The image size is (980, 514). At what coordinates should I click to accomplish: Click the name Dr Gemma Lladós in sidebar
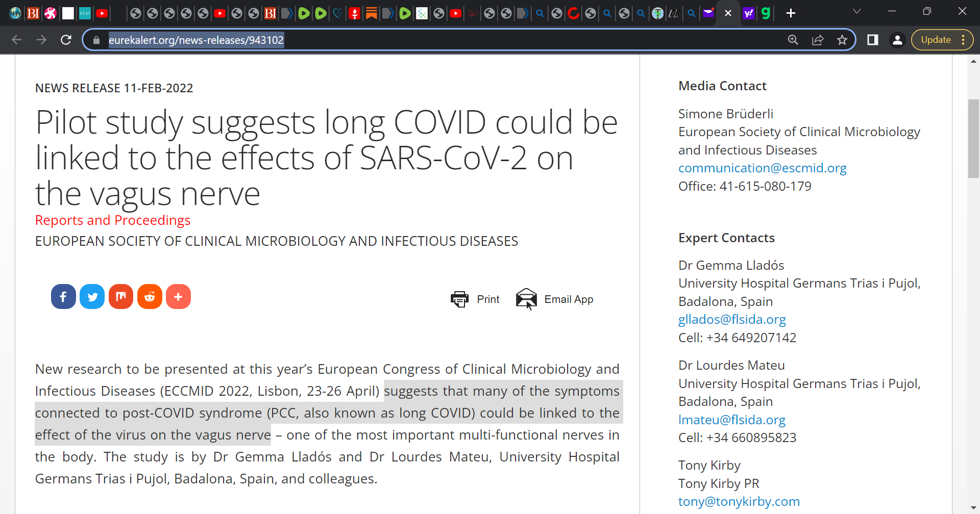coord(731,265)
